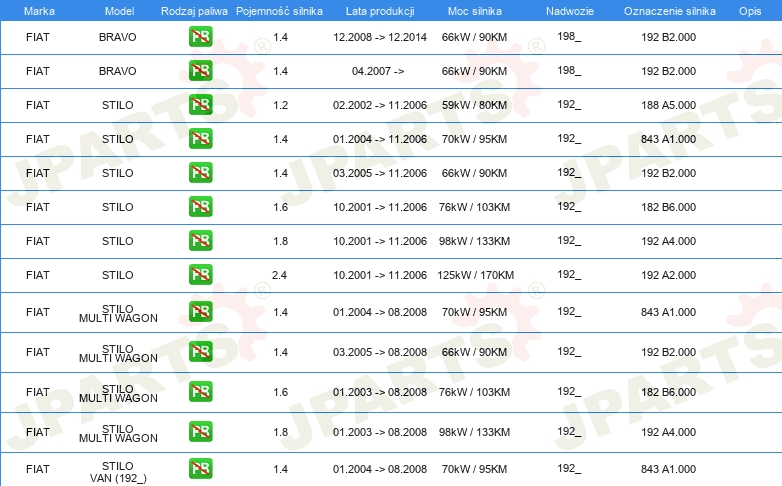Click the petrol icon in the Bravo 12.2008 row

(200, 36)
